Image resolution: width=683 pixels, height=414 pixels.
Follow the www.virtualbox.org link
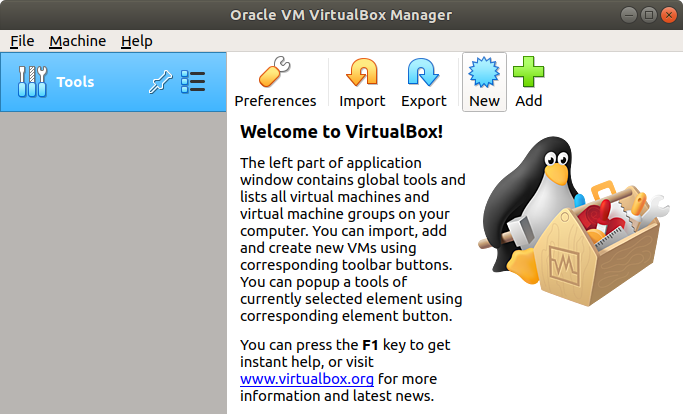tap(307, 379)
